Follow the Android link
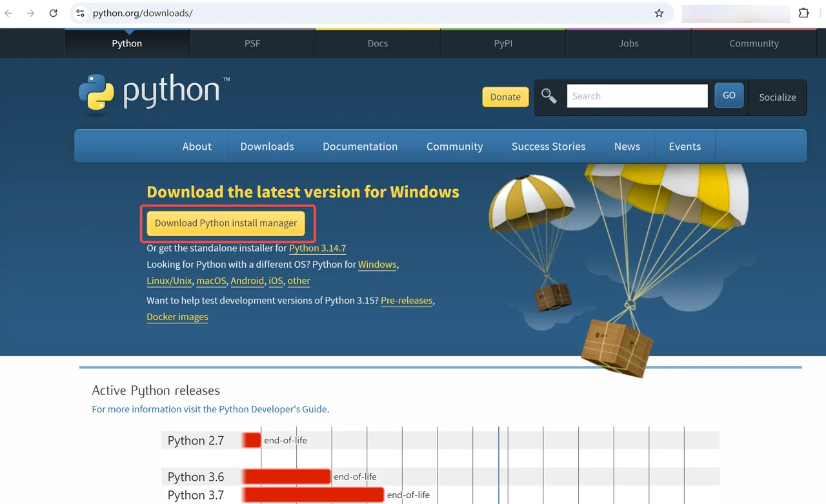 tap(247, 281)
